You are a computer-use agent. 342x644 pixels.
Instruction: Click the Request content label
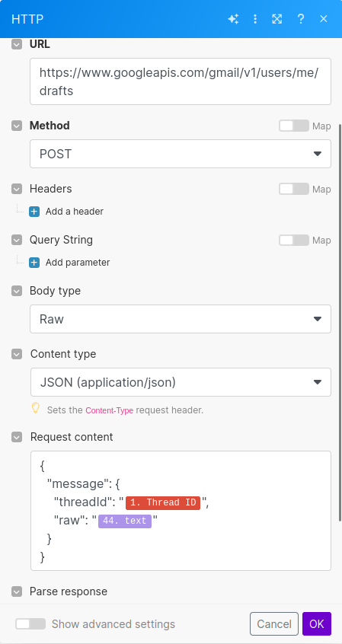point(72,437)
